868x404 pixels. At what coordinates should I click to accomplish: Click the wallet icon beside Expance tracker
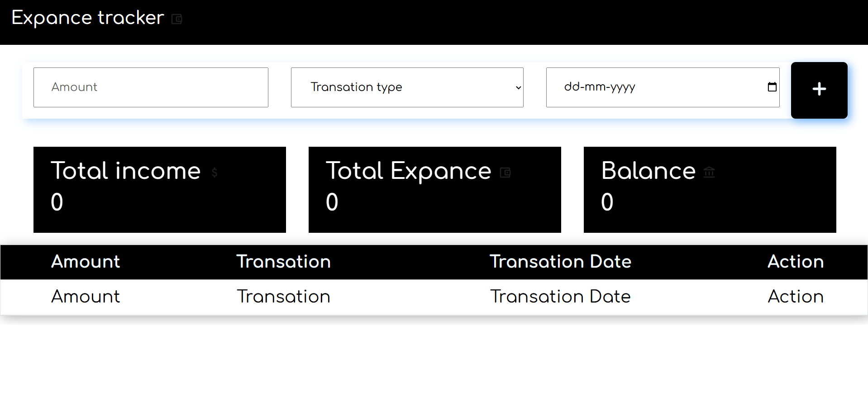click(176, 19)
